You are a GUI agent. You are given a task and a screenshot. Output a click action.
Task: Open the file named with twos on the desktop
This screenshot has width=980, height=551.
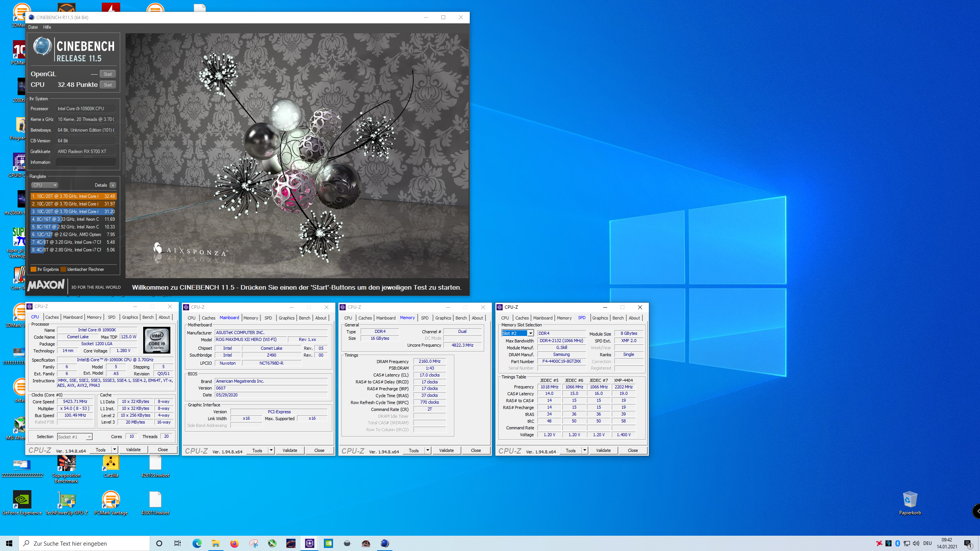pyautogui.click(x=22, y=469)
